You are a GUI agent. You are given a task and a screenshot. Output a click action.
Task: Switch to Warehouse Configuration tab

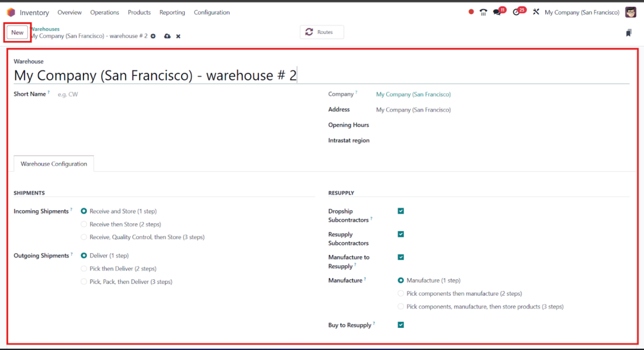coord(54,164)
